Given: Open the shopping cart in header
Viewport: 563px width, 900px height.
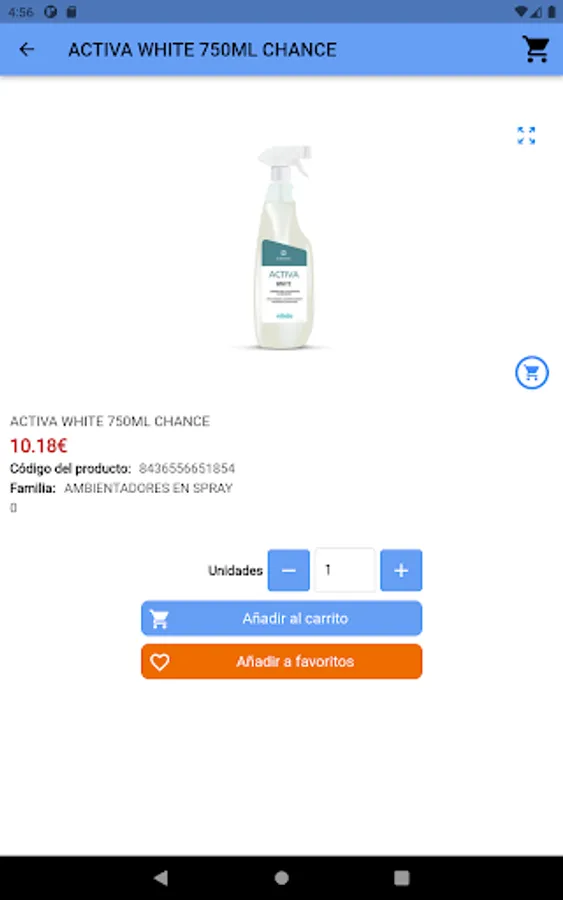Looking at the screenshot, I should point(536,49).
